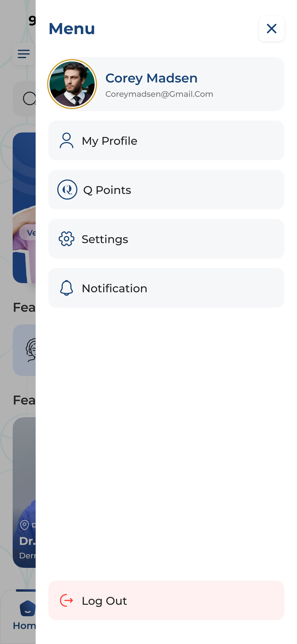Tap the hamburger menu icon behind drawer
The height and width of the screenshot is (644, 297).
coord(24,54)
